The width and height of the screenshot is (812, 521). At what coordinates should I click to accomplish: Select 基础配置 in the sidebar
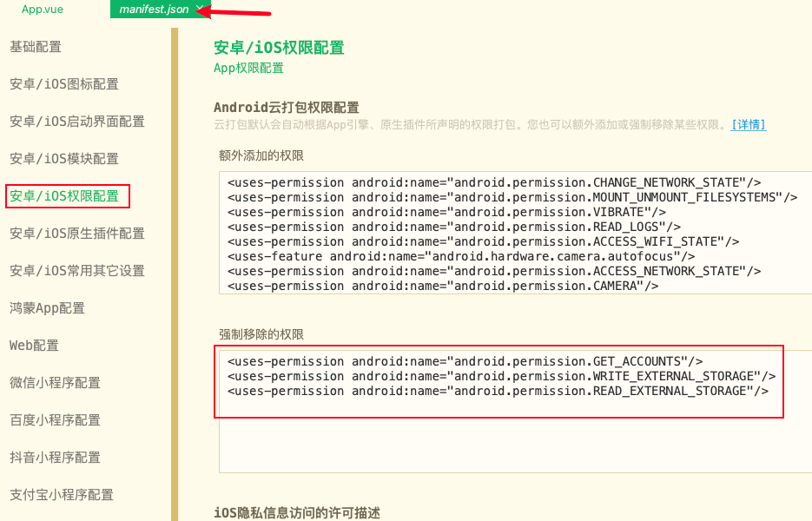(x=36, y=47)
